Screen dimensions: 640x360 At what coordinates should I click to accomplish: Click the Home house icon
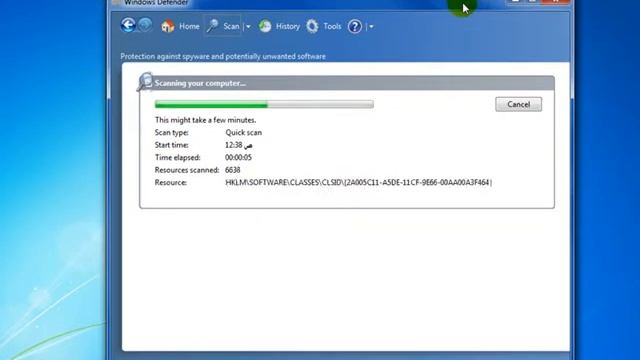click(x=167, y=27)
